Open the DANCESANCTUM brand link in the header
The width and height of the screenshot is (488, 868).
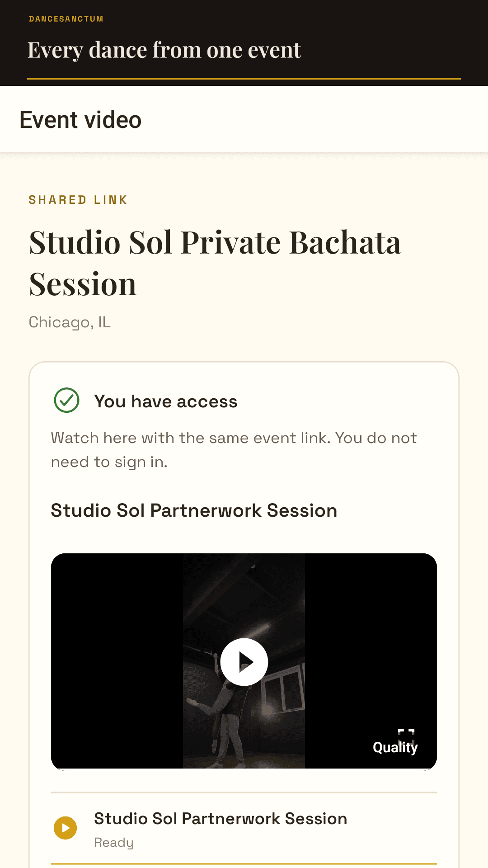[x=66, y=19]
